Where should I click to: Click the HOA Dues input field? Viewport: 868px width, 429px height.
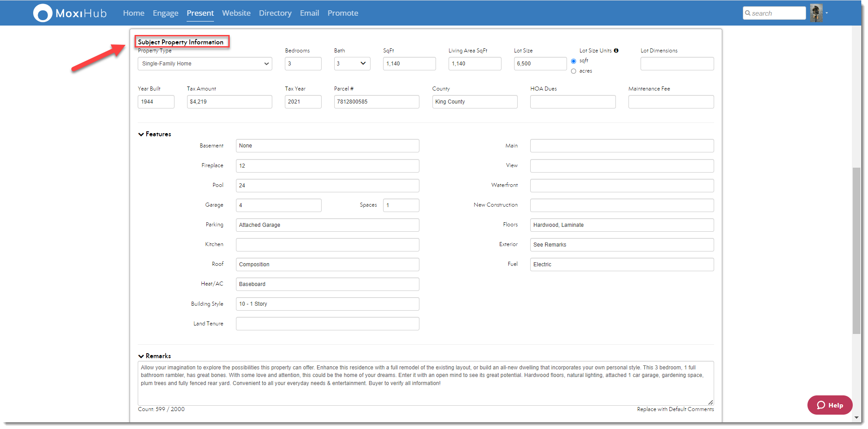(572, 102)
